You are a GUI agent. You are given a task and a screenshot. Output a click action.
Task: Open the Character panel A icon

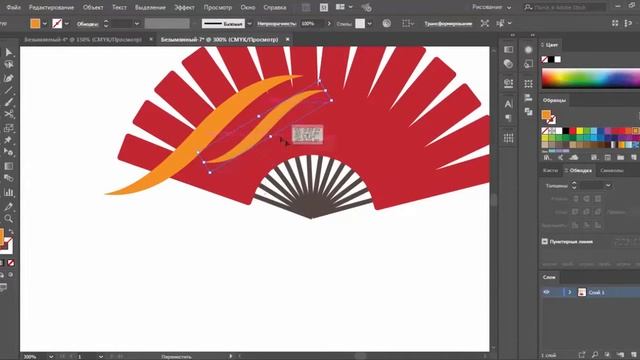pyautogui.click(x=508, y=104)
